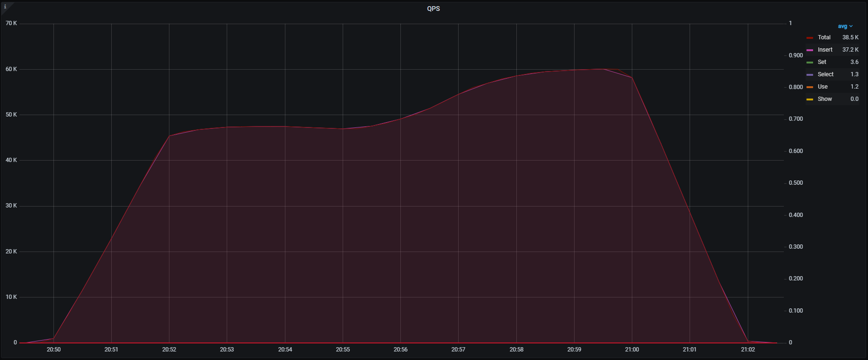Click the 0.0 Show average value
868x360 pixels.
854,99
